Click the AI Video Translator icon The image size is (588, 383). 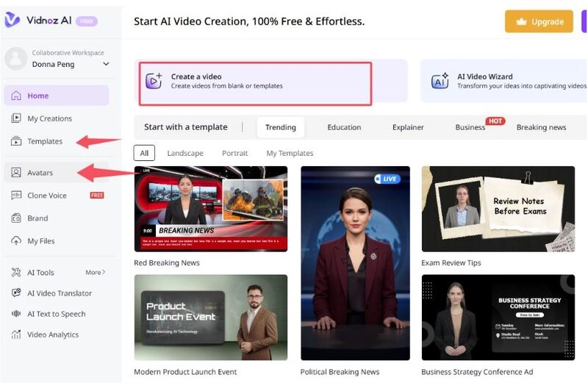(x=16, y=293)
